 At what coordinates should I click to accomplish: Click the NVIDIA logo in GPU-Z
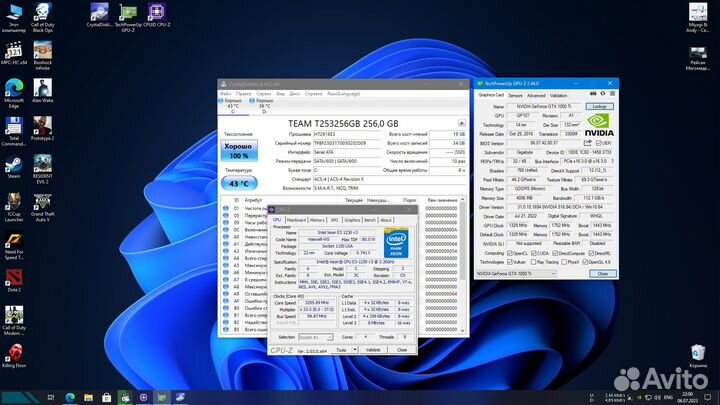tap(599, 124)
